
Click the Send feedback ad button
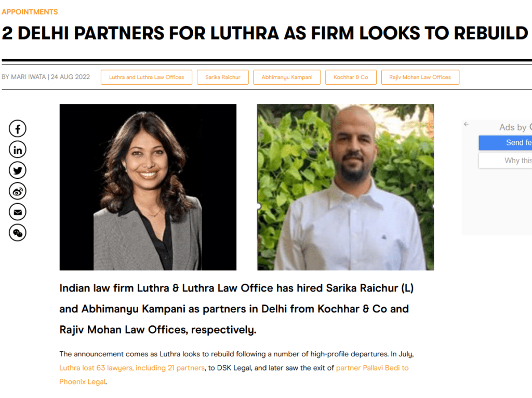(x=505, y=143)
